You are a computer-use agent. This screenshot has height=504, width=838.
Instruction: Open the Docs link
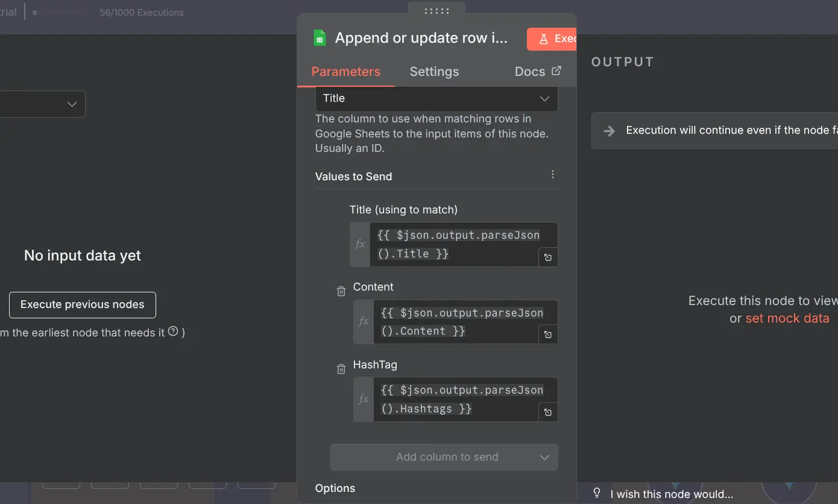point(537,72)
